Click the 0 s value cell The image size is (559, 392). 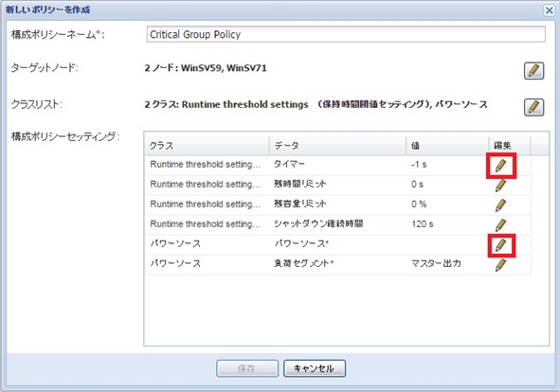447,185
